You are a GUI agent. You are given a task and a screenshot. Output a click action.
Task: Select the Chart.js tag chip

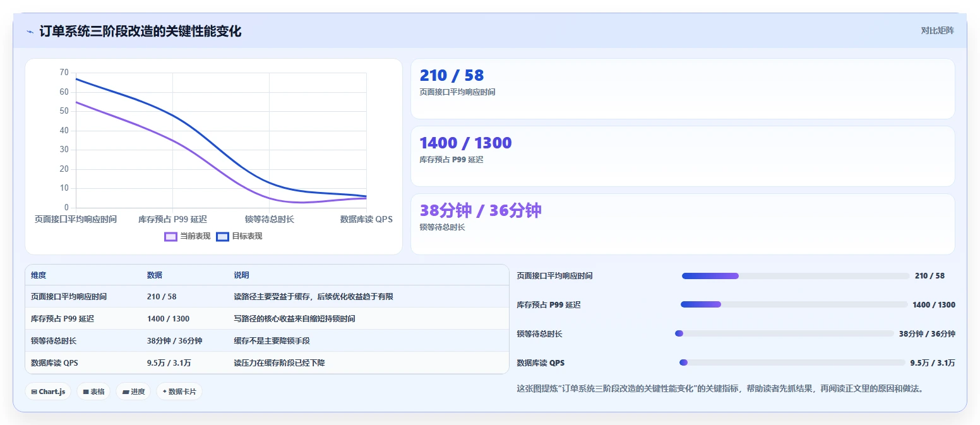click(48, 392)
